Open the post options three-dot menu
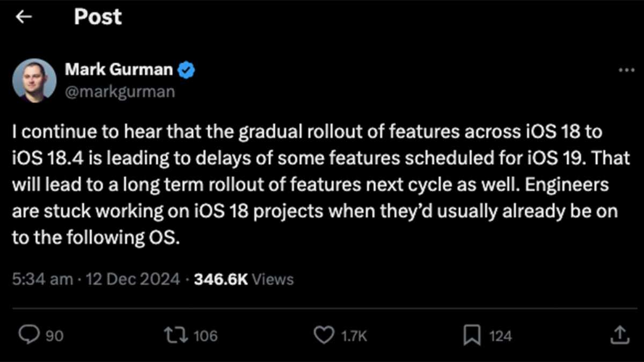644x362 pixels. pos(625,69)
